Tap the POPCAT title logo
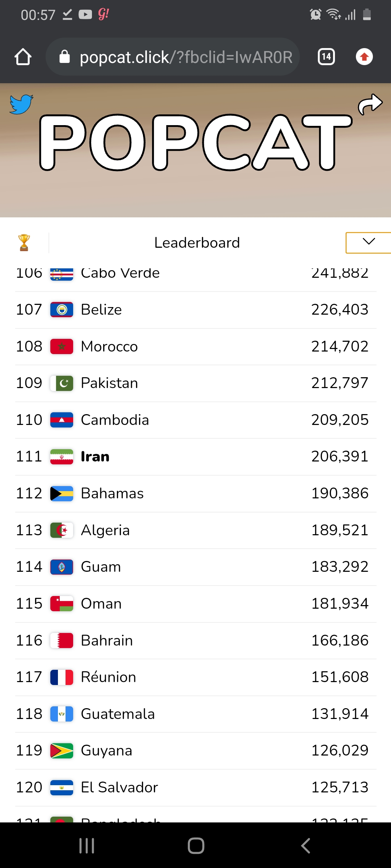 [x=195, y=142]
